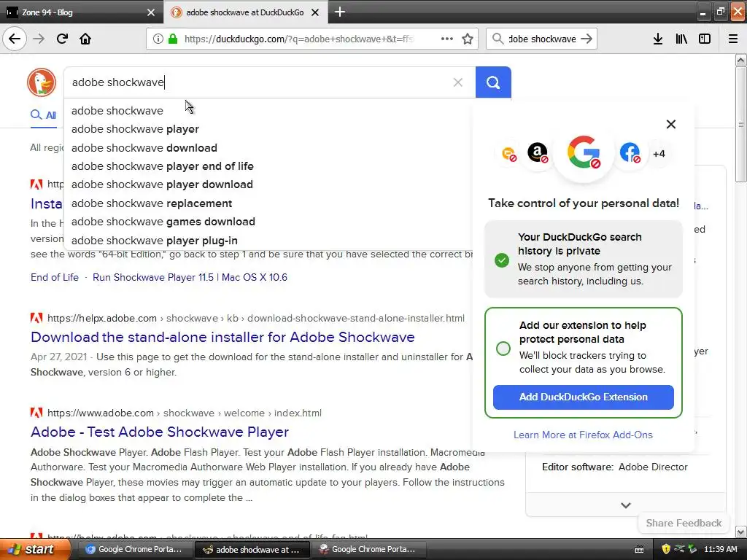
Task: Click the adobe shockwave taskbar button
Action: 252,550
